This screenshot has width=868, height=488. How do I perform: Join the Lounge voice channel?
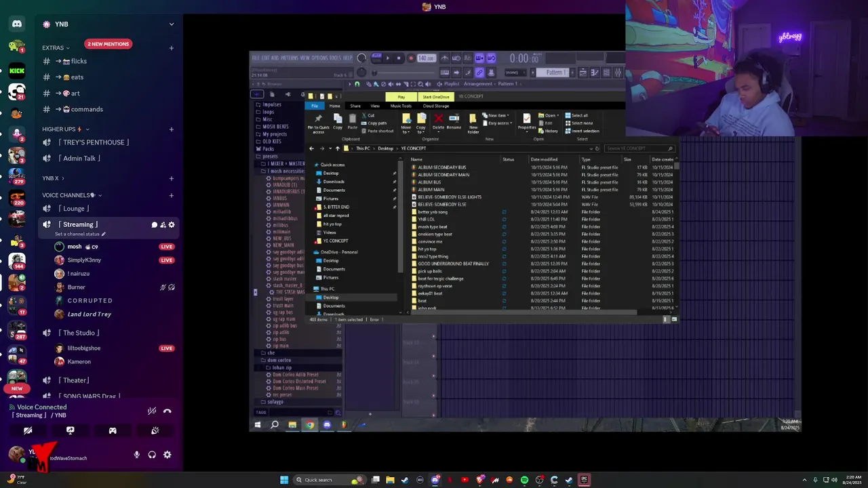[x=108, y=209]
